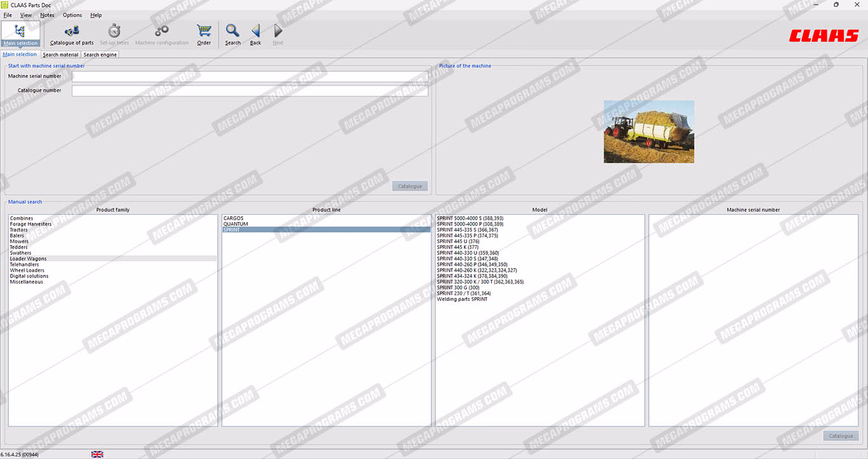Open the Options menu

pos(72,15)
